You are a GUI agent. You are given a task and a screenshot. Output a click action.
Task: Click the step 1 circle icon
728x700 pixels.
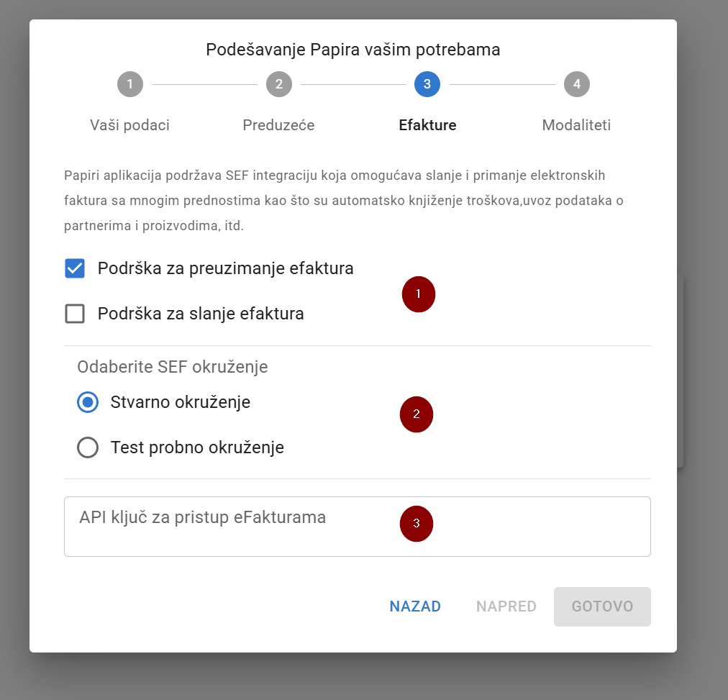pyautogui.click(x=130, y=84)
